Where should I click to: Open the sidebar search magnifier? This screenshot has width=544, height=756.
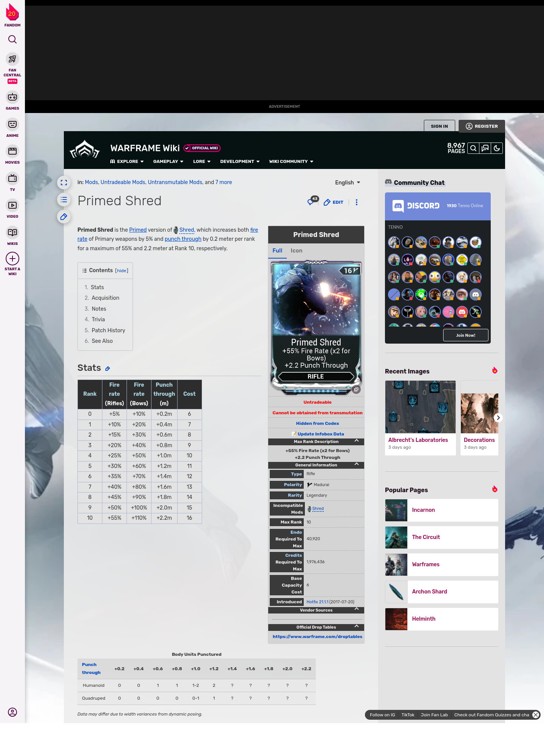12,39
